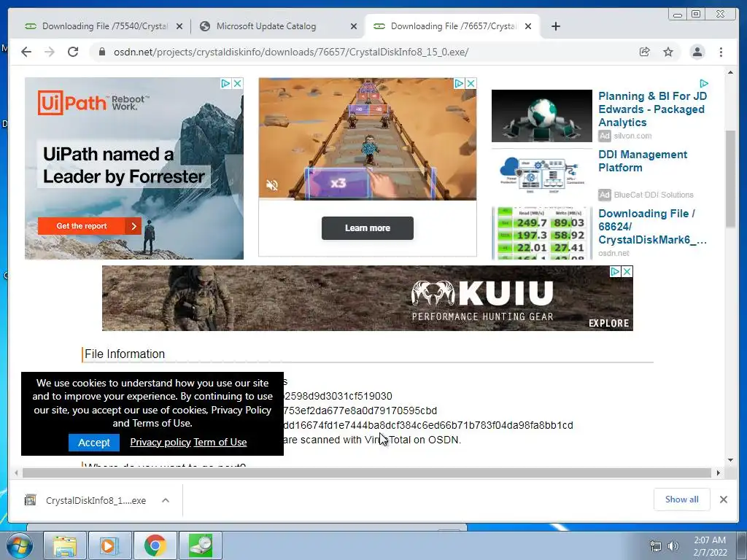Image resolution: width=747 pixels, height=560 pixels.
Task: Close the UiPath ad with X icon
Action: click(x=237, y=83)
